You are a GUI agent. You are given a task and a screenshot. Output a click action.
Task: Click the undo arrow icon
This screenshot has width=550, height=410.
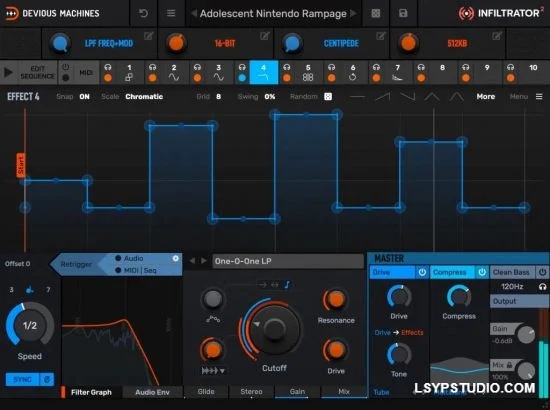[x=143, y=13]
